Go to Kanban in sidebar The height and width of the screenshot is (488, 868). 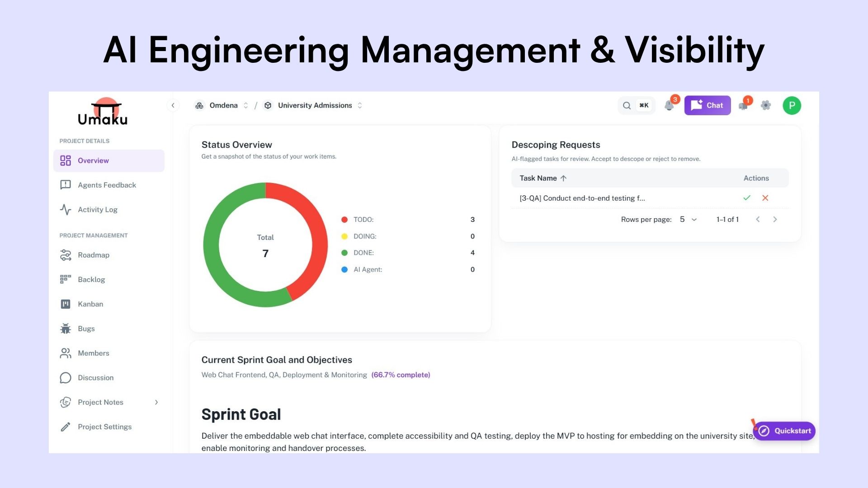pos(90,304)
